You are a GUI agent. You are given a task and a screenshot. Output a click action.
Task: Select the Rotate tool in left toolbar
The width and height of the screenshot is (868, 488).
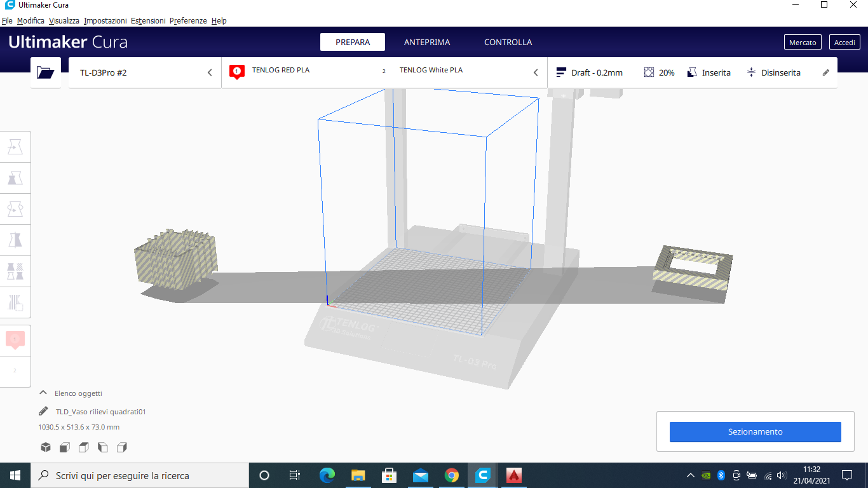(x=15, y=209)
